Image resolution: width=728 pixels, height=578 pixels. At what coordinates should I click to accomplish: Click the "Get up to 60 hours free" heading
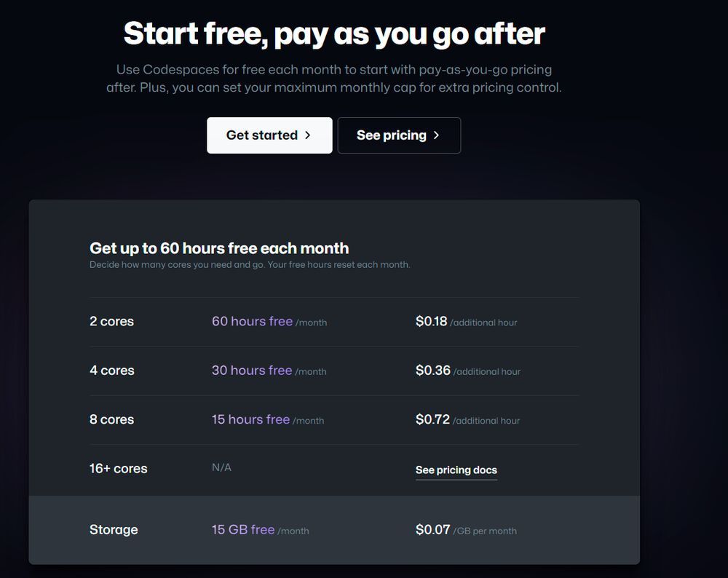pos(219,248)
